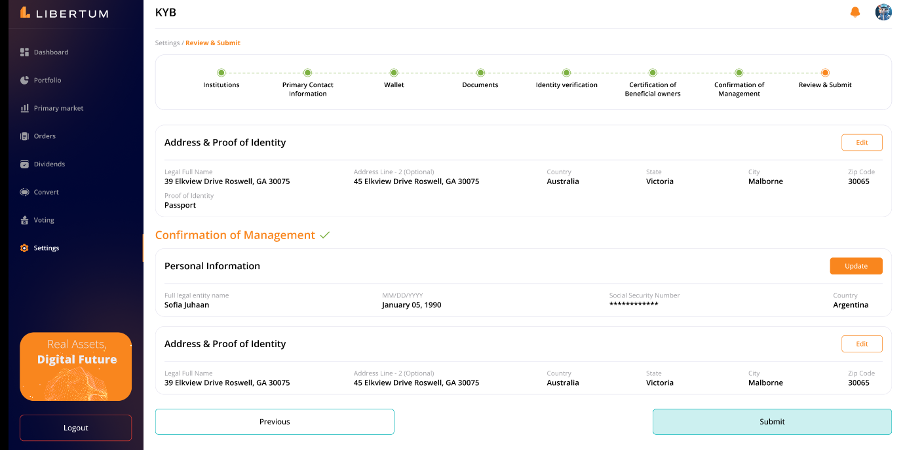Click the Orders icon in sidebar
904x450 pixels.
(x=24, y=136)
